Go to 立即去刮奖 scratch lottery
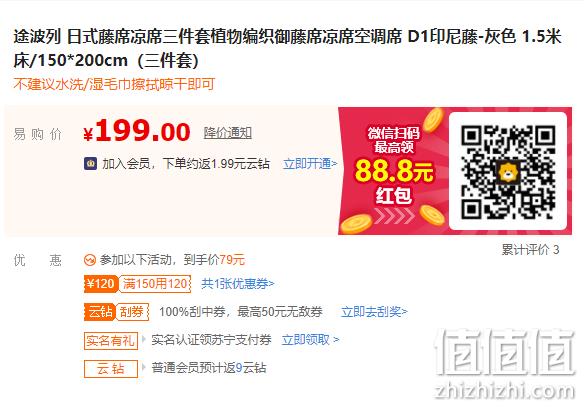The height and width of the screenshot is (408, 584). point(374,312)
